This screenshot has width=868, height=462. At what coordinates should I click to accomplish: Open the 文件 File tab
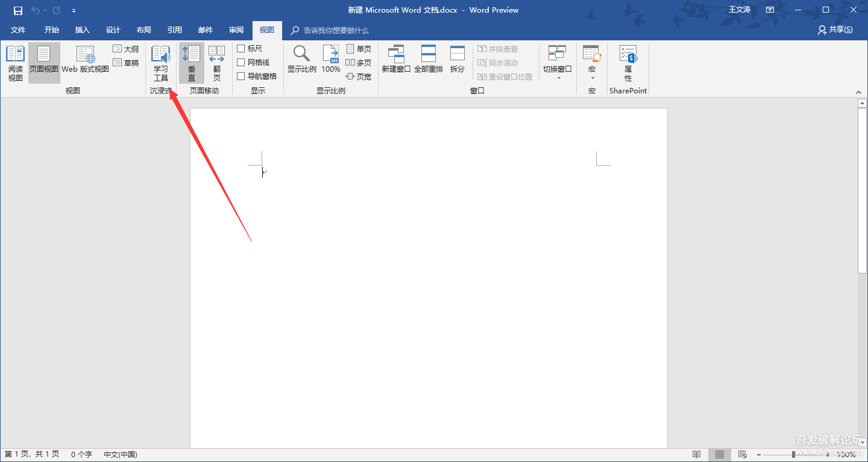[x=18, y=30]
